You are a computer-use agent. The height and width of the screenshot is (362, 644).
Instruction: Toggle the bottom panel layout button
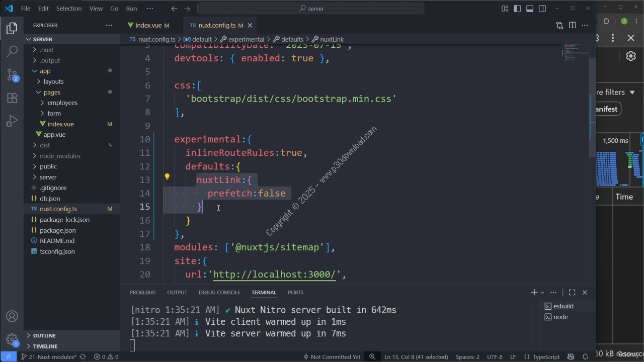coord(530,9)
